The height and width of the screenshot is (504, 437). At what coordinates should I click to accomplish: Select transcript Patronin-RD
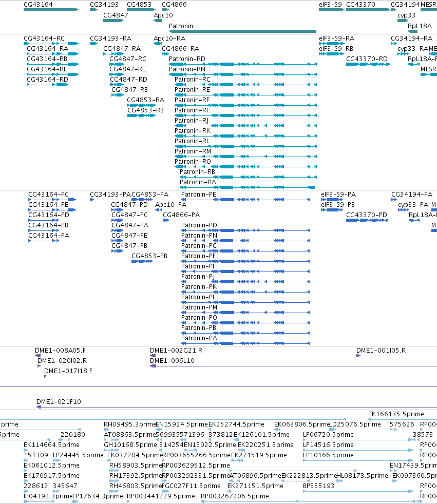pos(243,64)
